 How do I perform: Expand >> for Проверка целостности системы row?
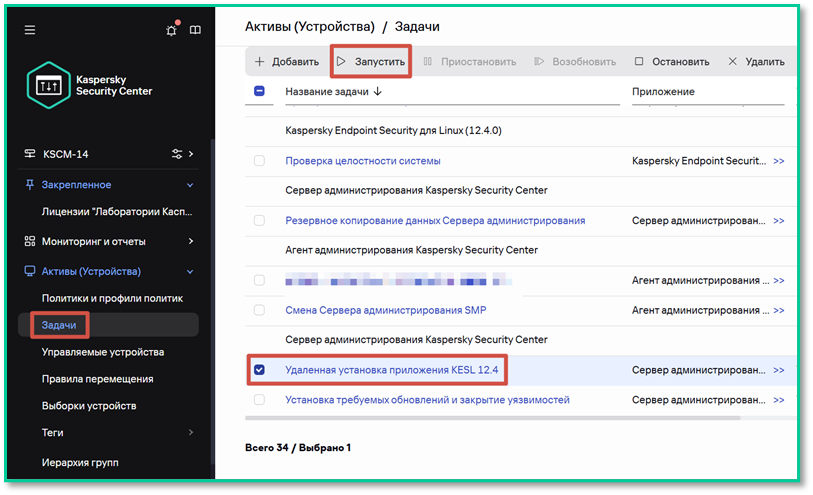pyautogui.click(x=779, y=161)
